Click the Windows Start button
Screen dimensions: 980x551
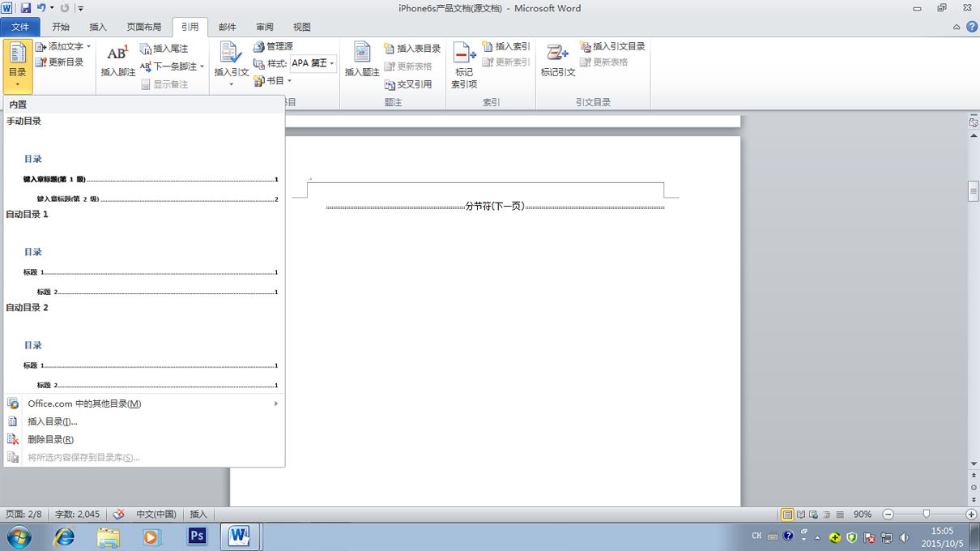(18, 536)
